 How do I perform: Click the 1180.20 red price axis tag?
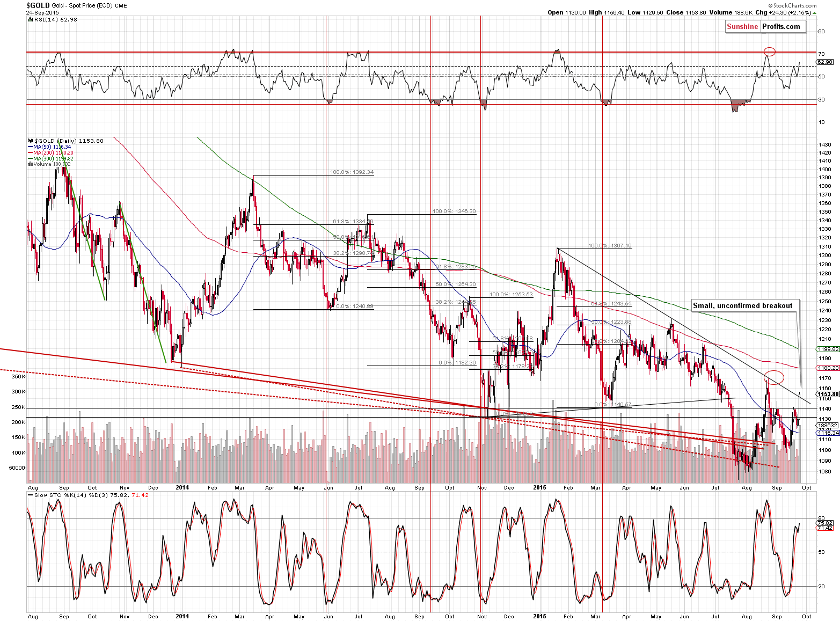coord(827,368)
